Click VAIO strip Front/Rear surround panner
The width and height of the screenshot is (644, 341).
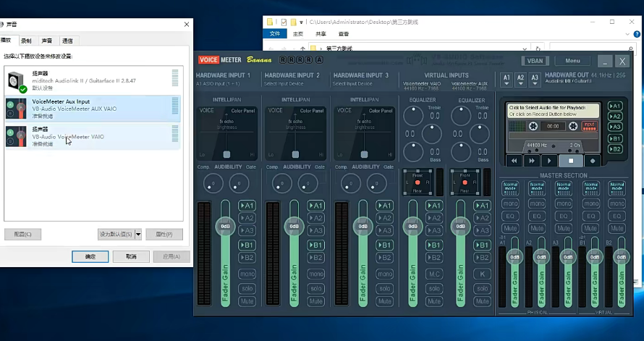click(418, 182)
